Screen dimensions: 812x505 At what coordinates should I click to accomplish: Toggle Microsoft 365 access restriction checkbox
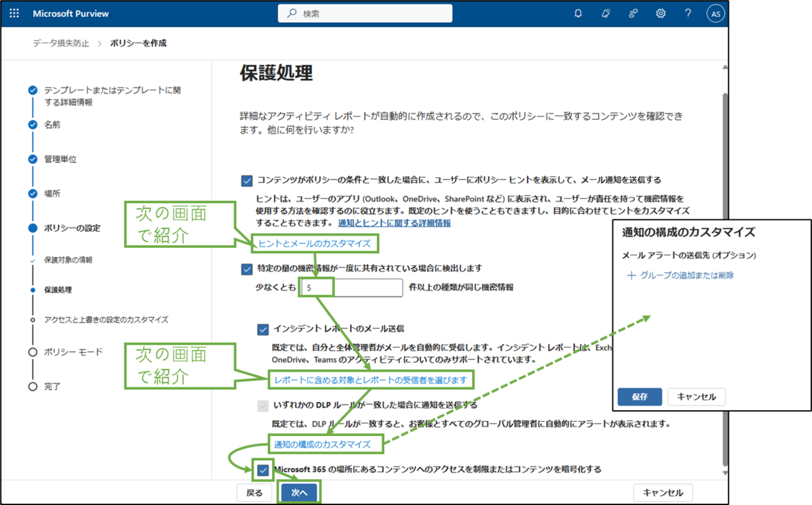point(263,470)
